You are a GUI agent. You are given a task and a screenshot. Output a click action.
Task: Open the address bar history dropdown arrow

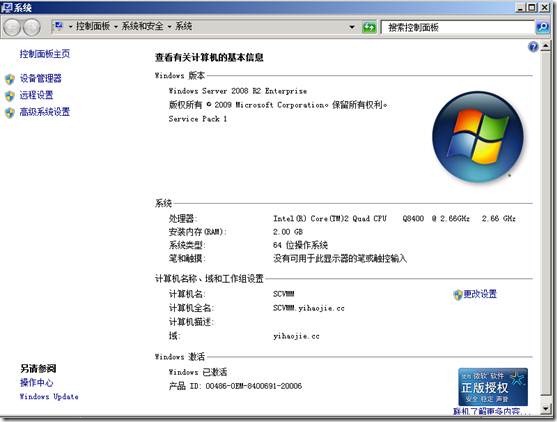point(352,27)
